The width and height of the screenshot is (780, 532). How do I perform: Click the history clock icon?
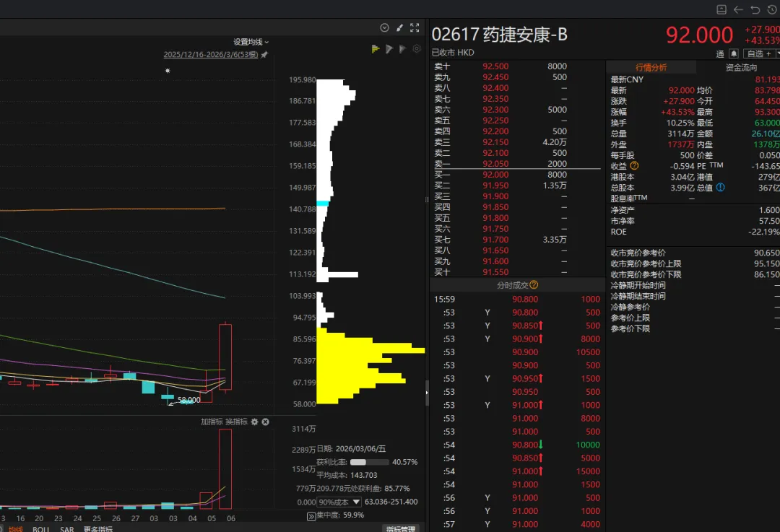click(x=771, y=9)
